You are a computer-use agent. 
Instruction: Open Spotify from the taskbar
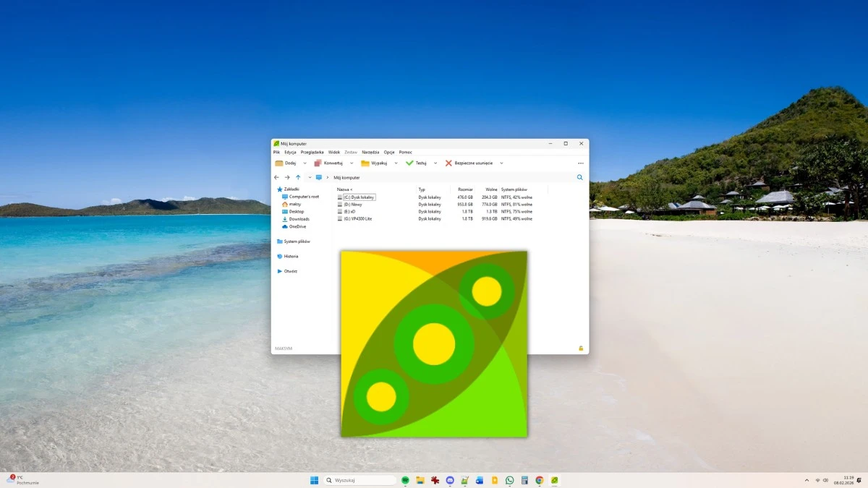(x=405, y=480)
